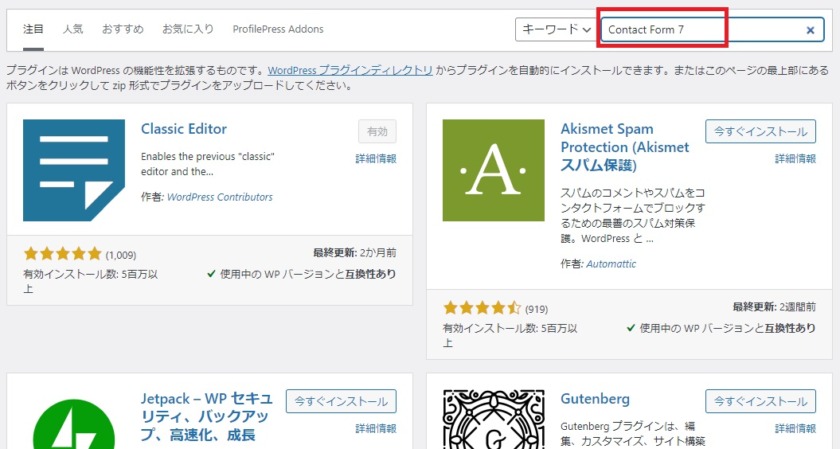Viewport: 840px width, 449px height.
Task: Click the Jetpack green lightning icon
Action: click(x=74, y=424)
